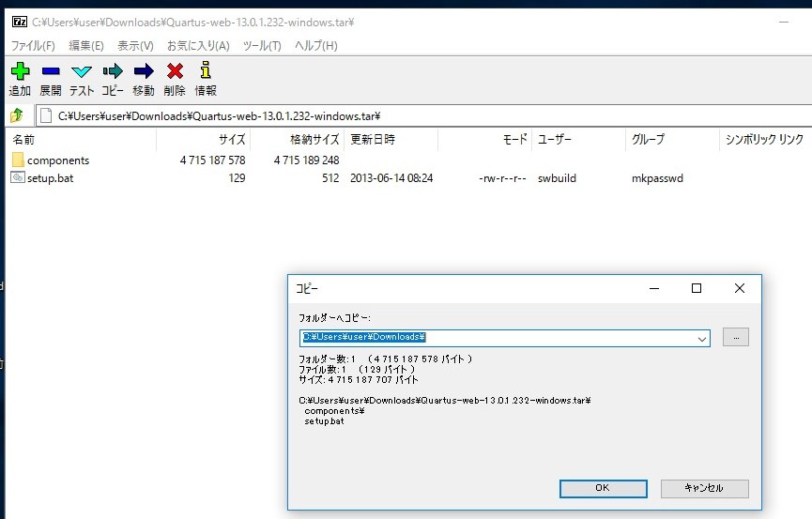Click サイズ: 4 715 187 707 バイト line
This screenshot has height=519, width=812.
[x=359, y=380]
